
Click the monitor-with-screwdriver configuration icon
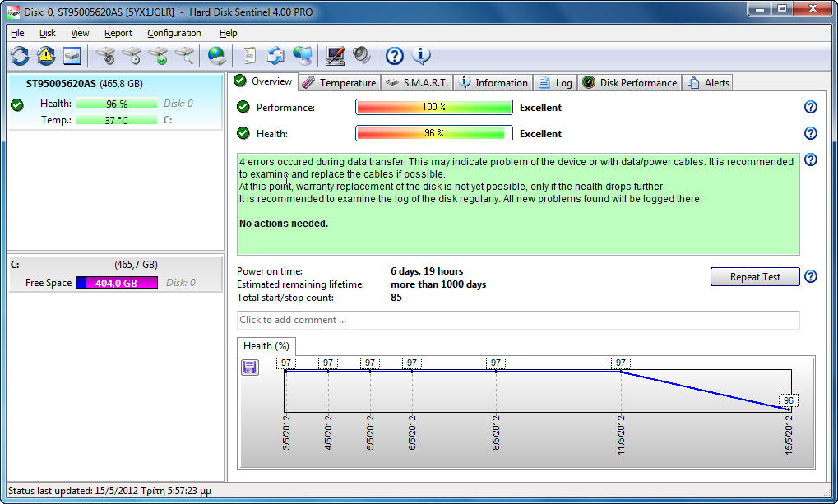click(x=335, y=56)
